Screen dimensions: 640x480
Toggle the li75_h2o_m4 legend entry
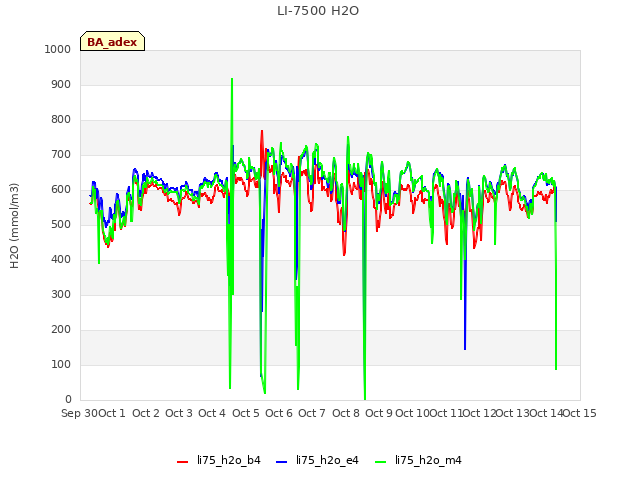tap(418, 460)
